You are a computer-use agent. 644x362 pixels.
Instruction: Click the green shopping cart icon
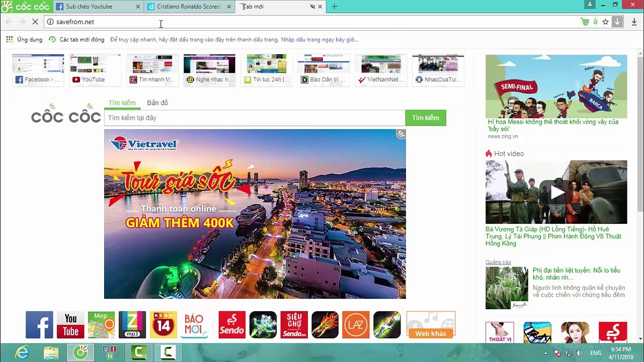click(x=585, y=22)
